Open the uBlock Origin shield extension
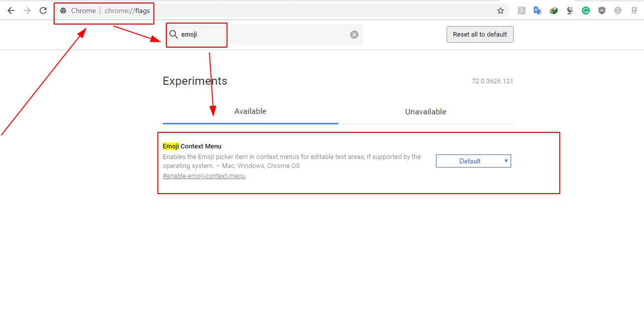644x326 pixels. pos(602,11)
